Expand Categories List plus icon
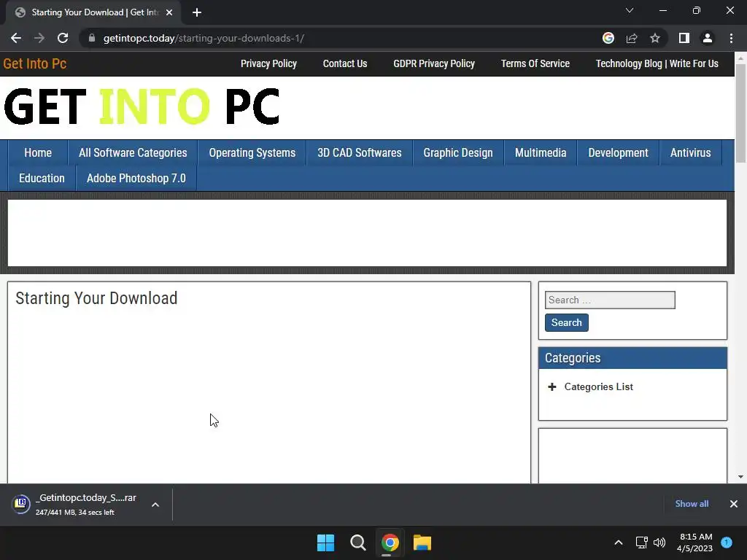The image size is (747, 560). click(551, 386)
